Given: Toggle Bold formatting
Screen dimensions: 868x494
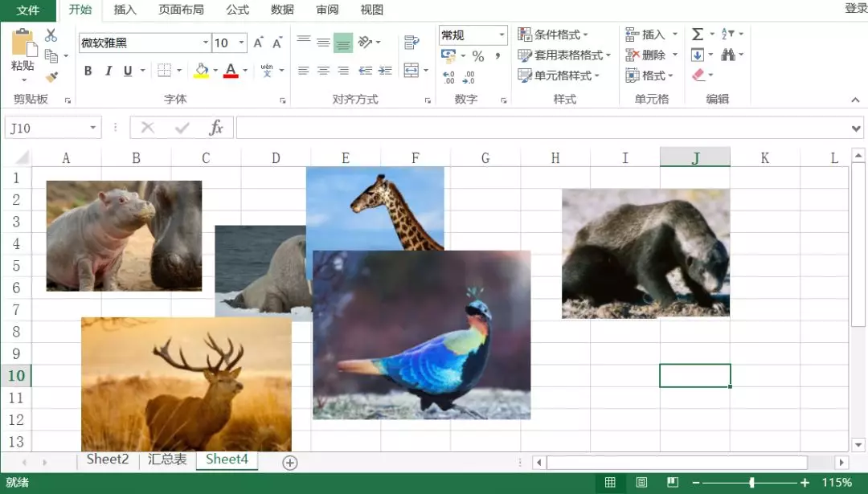Looking at the screenshot, I should tap(88, 71).
